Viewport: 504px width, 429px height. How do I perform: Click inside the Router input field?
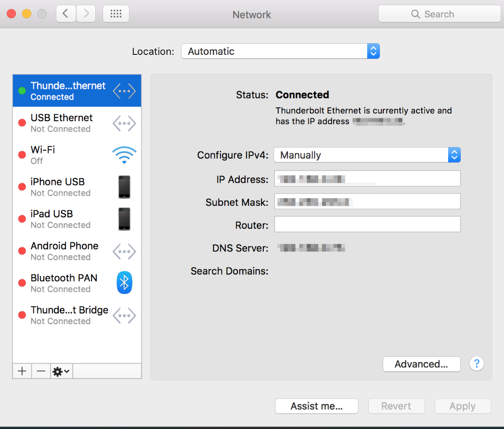click(367, 224)
